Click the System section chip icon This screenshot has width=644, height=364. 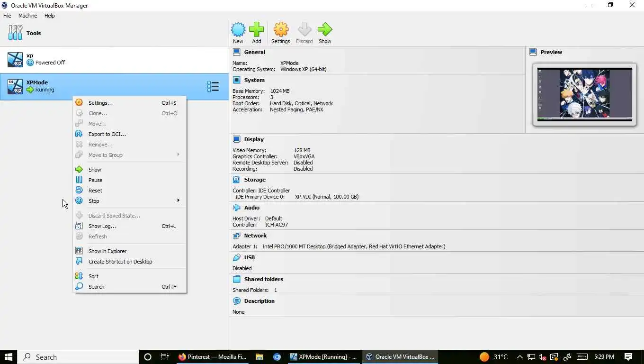click(237, 80)
